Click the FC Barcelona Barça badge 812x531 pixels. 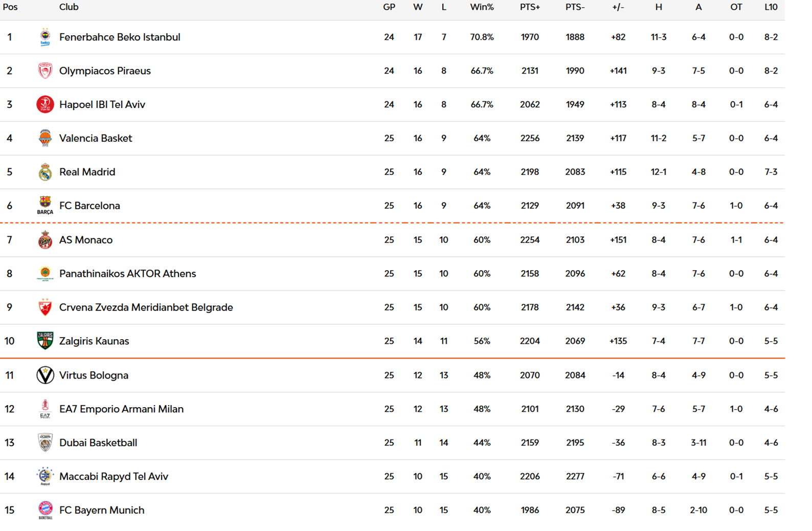pos(45,206)
